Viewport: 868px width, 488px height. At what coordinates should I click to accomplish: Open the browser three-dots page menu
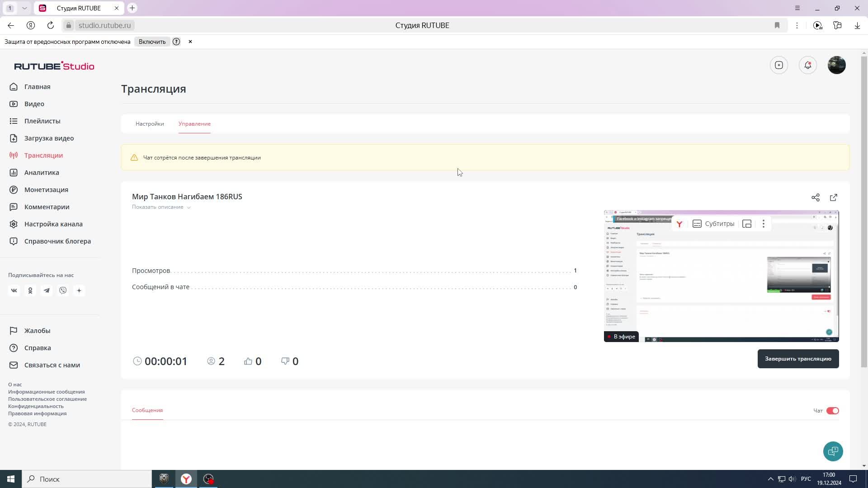(x=797, y=25)
